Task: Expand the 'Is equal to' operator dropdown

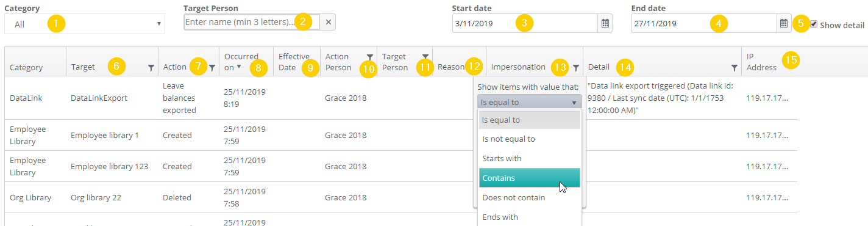Action: tap(529, 103)
